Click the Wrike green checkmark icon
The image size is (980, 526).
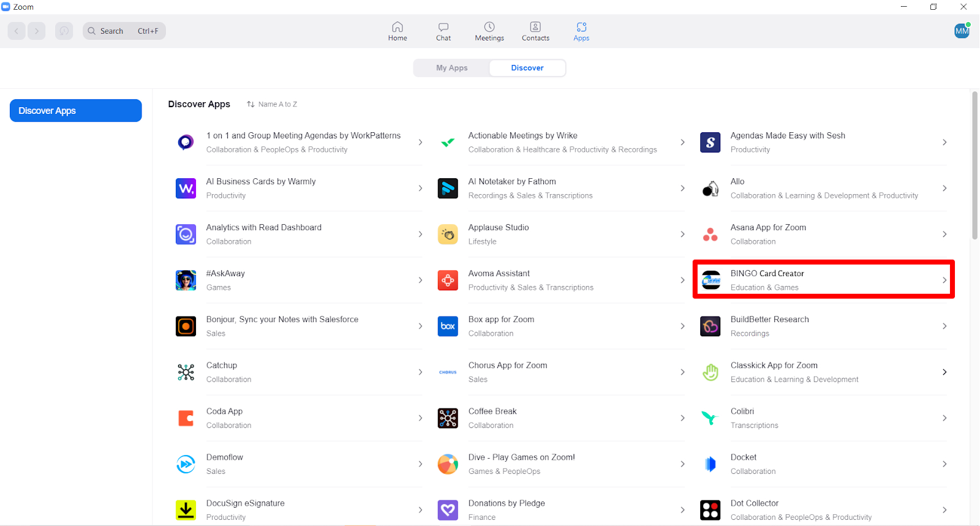(448, 143)
